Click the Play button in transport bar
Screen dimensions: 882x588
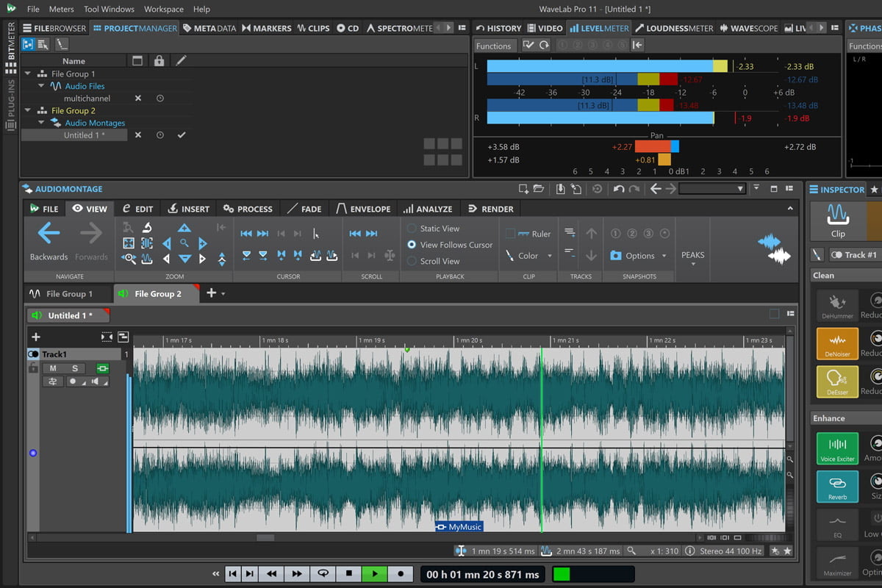375,573
